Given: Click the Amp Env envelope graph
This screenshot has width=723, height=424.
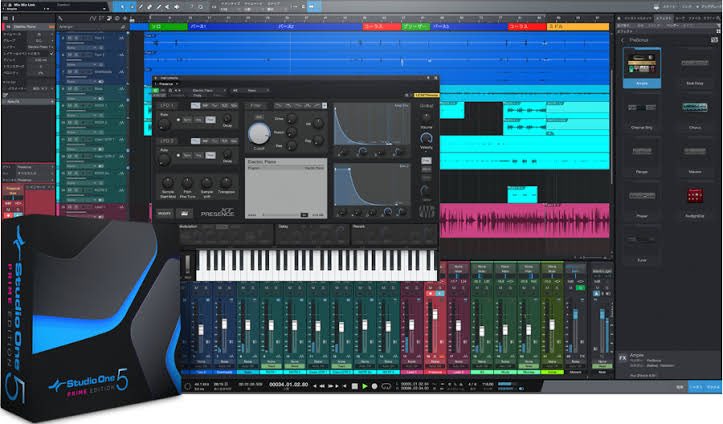Looking at the screenshot, I should click(x=372, y=124).
